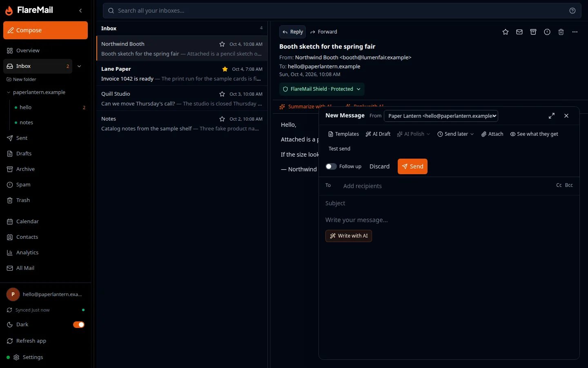Expand the New Message window
The image size is (588, 368).
tap(552, 116)
